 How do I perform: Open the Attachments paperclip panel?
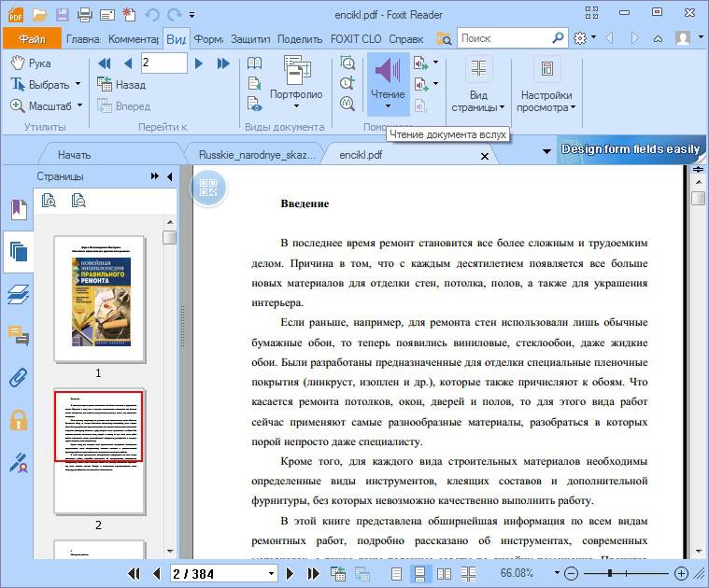[17, 377]
